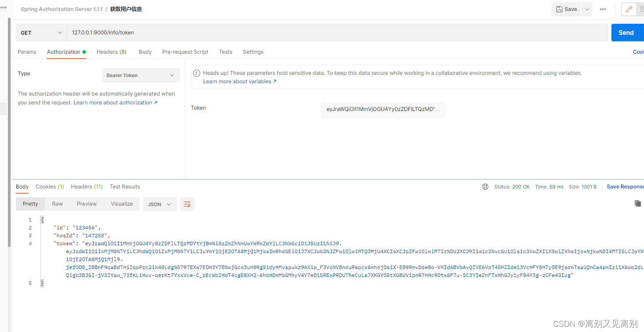
Task: Switch to Preview response view
Action: [x=87, y=204]
